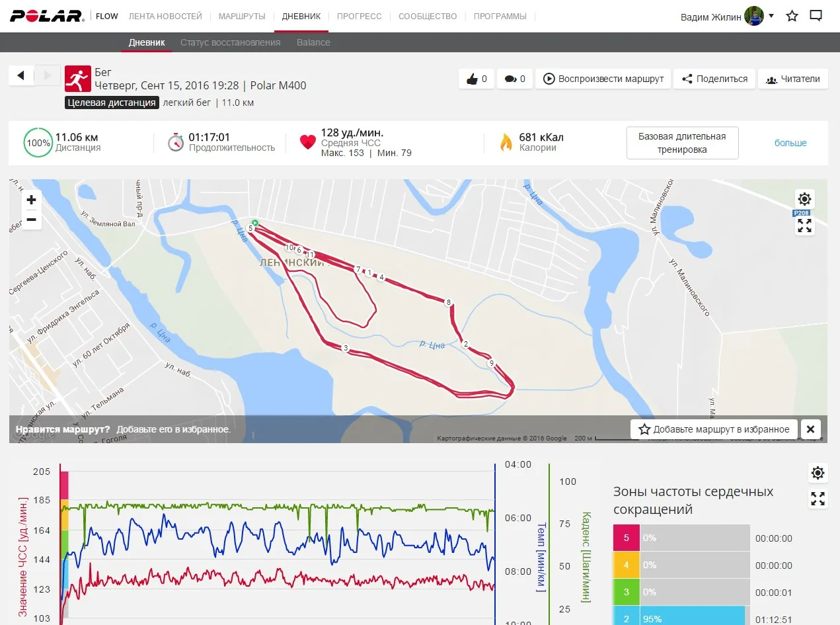Go to next training with right arrow

(x=47, y=75)
